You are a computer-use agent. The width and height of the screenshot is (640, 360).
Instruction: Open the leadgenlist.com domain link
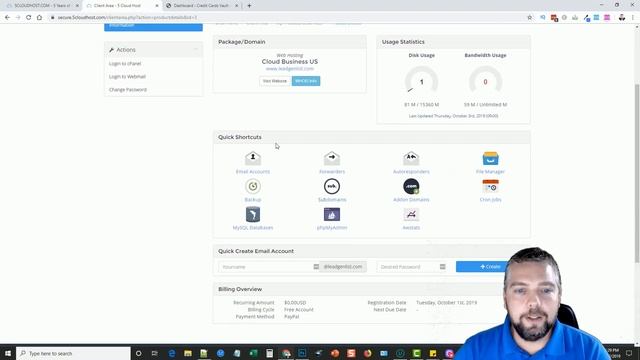coord(290,69)
